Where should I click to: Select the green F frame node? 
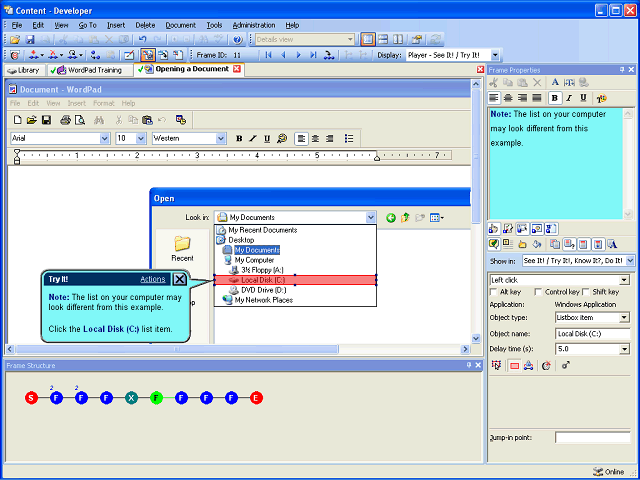click(x=156, y=398)
